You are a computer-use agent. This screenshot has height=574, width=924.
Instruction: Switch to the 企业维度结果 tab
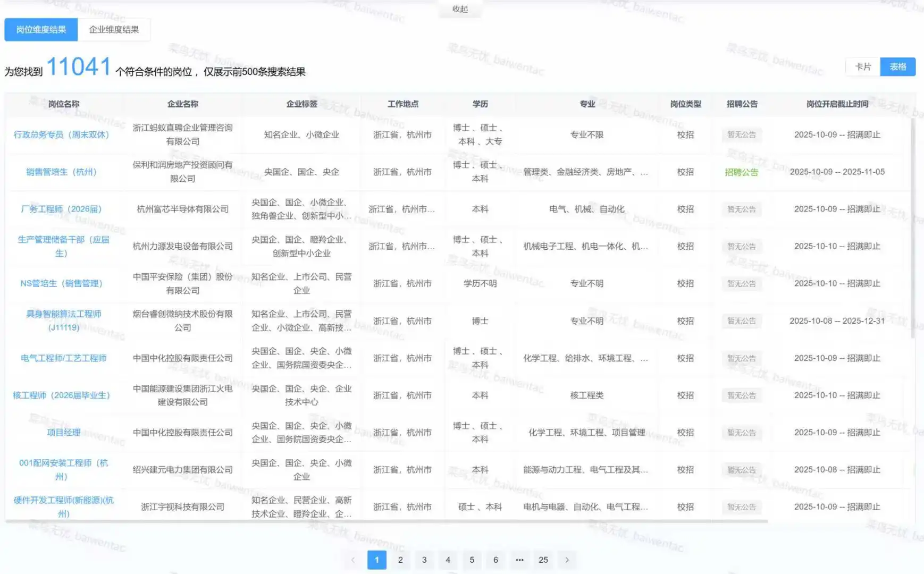pos(114,29)
